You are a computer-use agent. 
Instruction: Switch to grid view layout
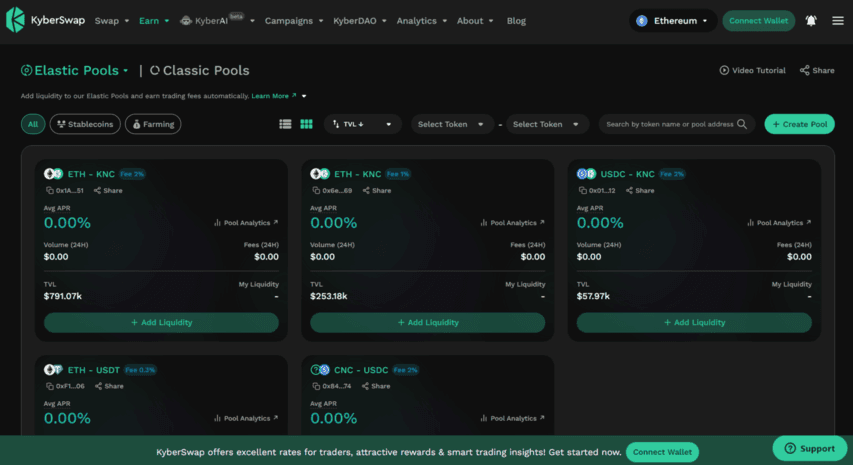coord(306,124)
